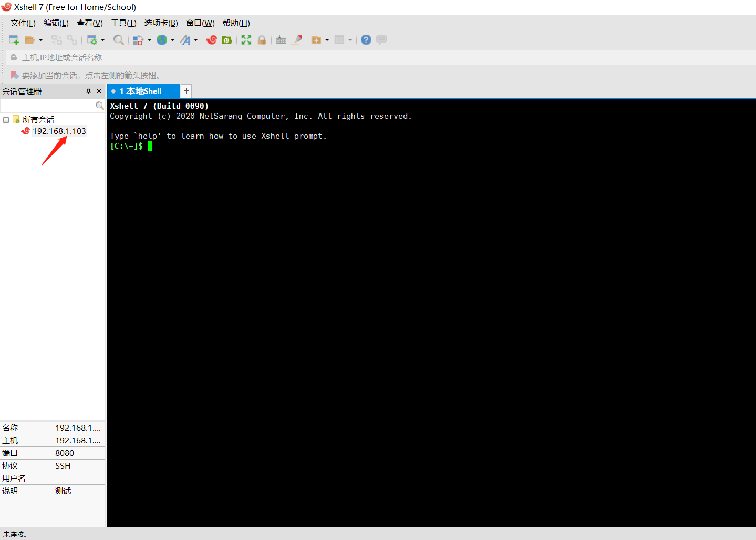The image size is (756, 540).
Task: Open the Encoding globe dropdown arrow
Action: pos(172,40)
